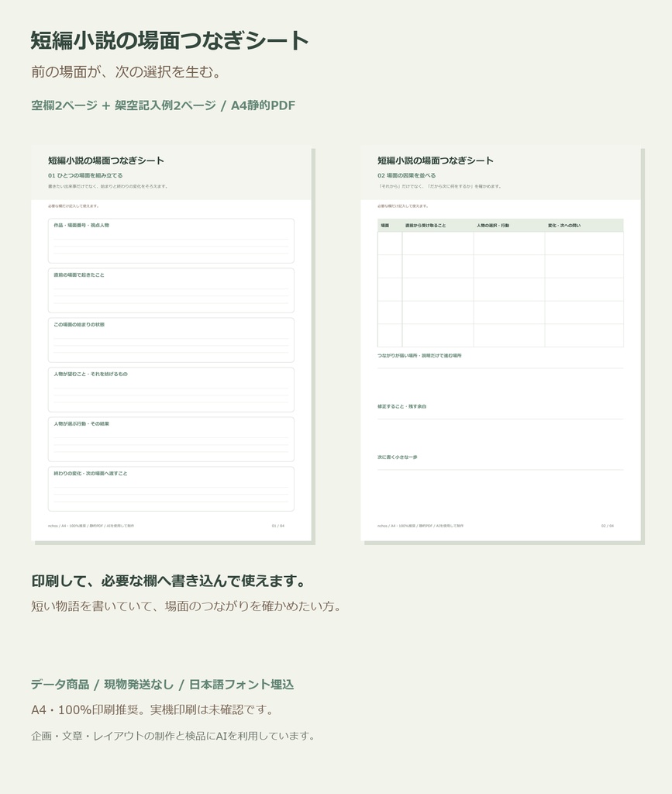672x794 pixels.
Task: Click the main title 短編小説の場面つなぎシート at top
Action: [170, 40]
